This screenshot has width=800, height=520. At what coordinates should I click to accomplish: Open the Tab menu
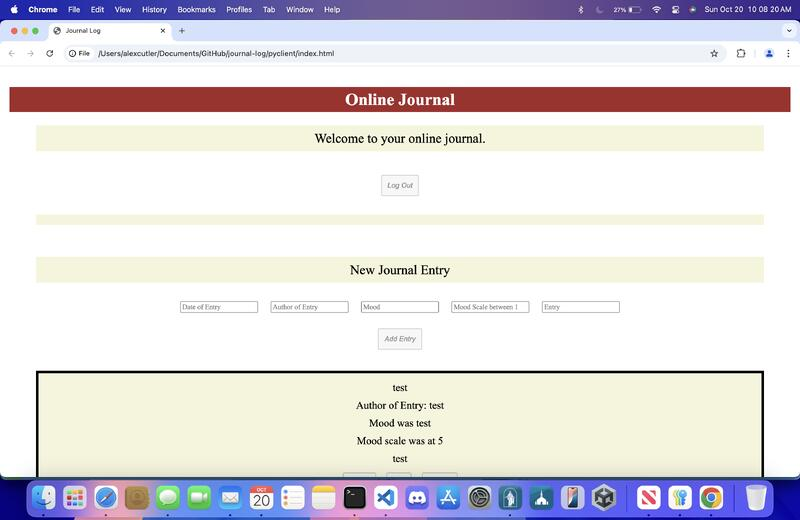click(x=269, y=9)
